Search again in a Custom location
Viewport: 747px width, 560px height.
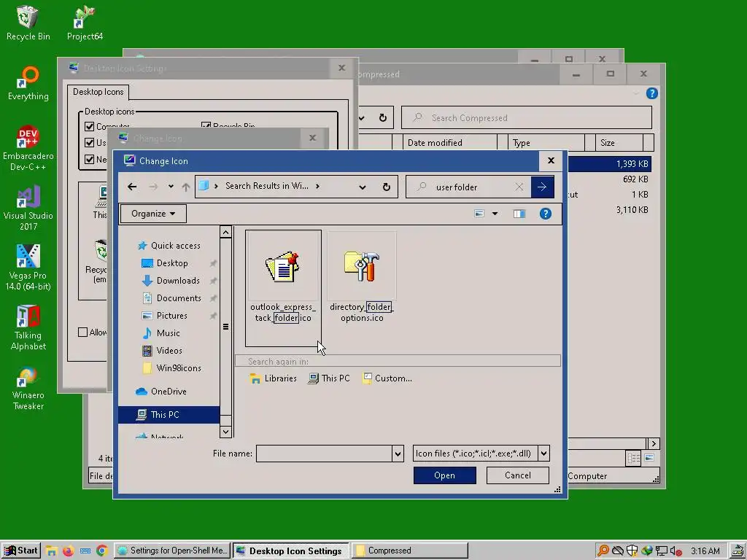[x=387, y=378]
